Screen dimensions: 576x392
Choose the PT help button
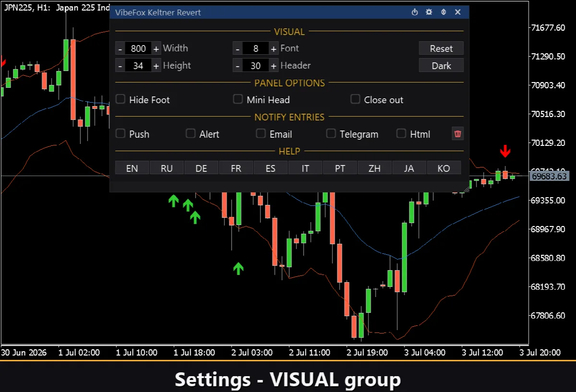[x=340, y=168]
